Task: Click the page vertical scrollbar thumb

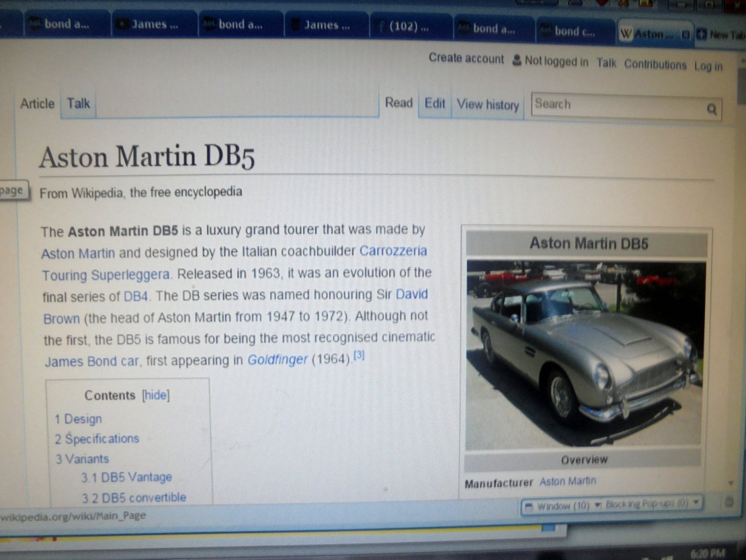Action: 741,85
